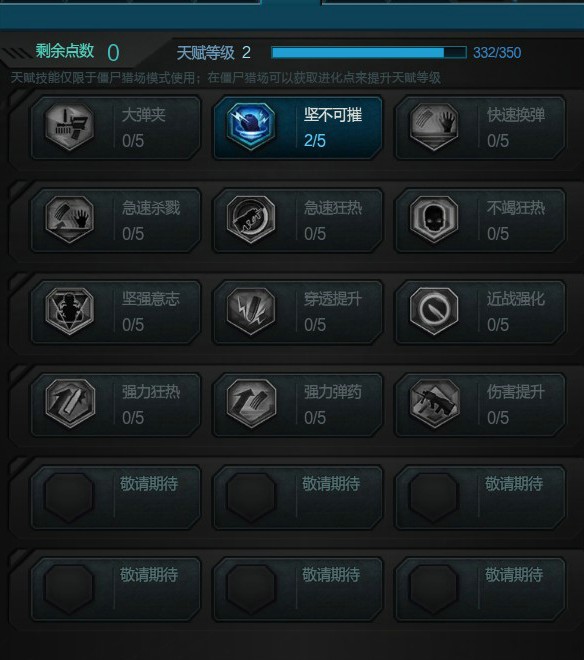This screenshot has width=584, height=660.
Task: Select the 坚不可摧 blue shield icon
Action: pyautogui.click(x=251, y=126)
